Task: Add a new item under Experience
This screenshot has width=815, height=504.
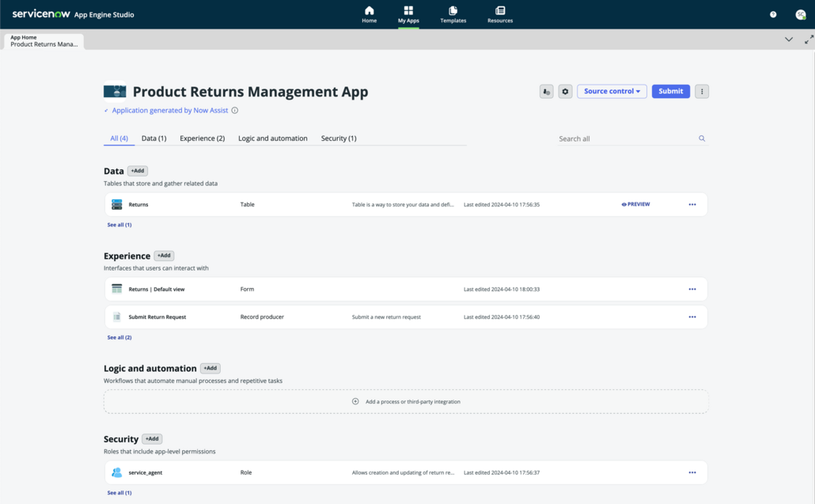Action: (x=165, y=256)
